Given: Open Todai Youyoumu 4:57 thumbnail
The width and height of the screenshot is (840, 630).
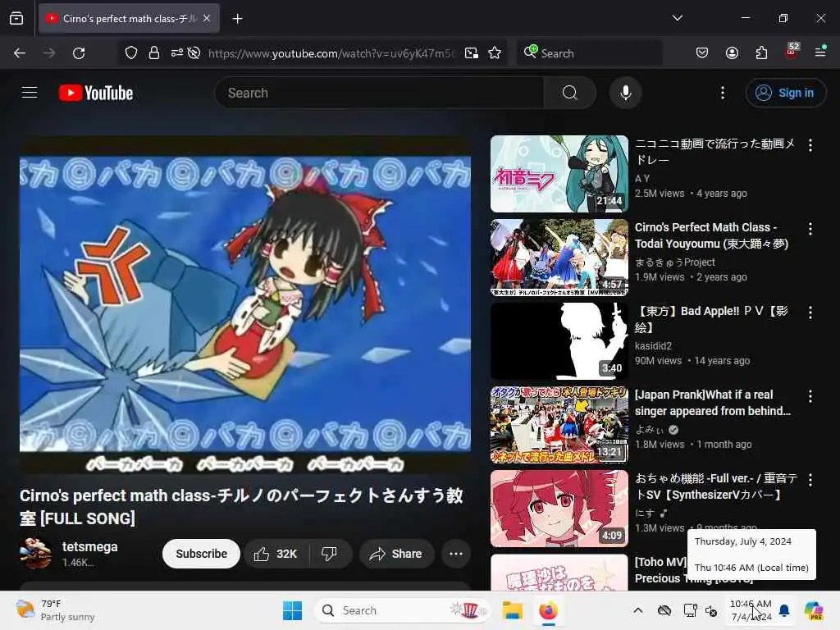Looking at the screenshot, I should [x=559, y=257].
